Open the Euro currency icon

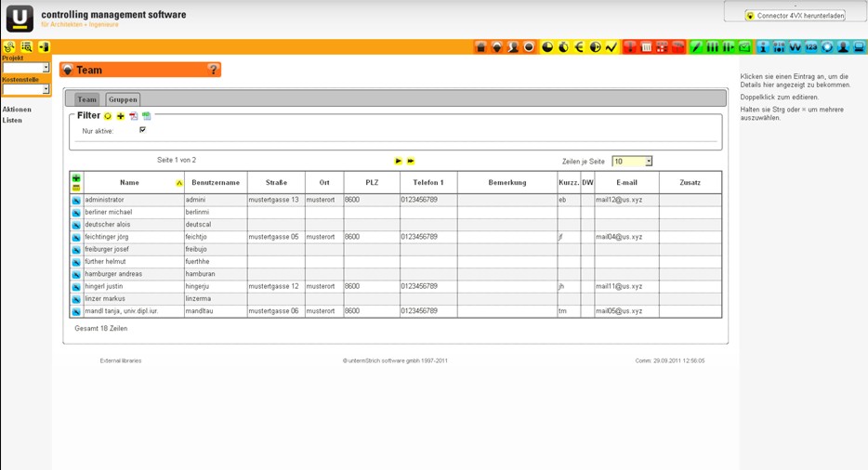point(579,47)
